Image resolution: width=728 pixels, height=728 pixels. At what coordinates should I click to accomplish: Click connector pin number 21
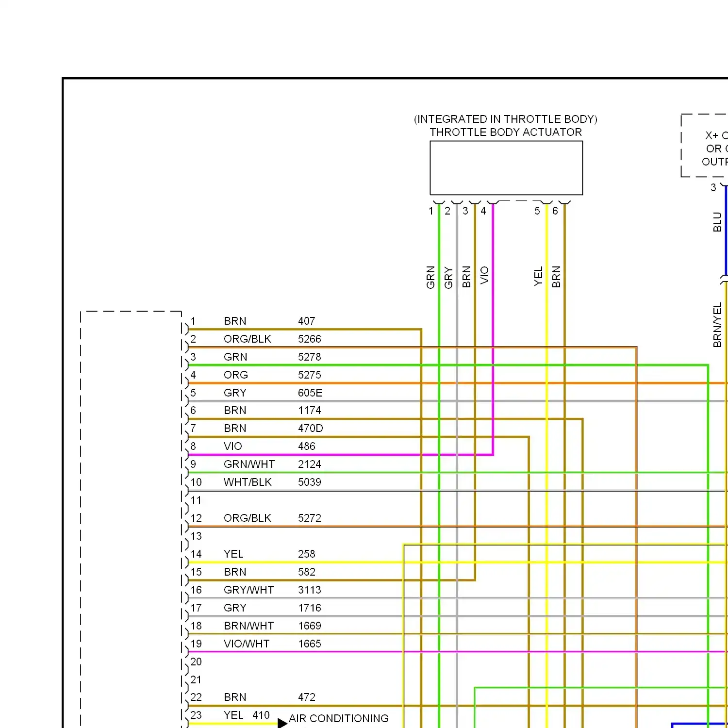coord(196,680)
